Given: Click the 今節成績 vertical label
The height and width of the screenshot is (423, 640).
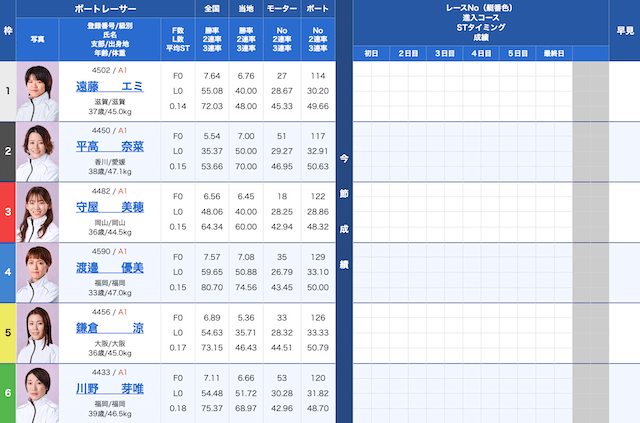Looking at the screenshot, I should coord(344,212).
